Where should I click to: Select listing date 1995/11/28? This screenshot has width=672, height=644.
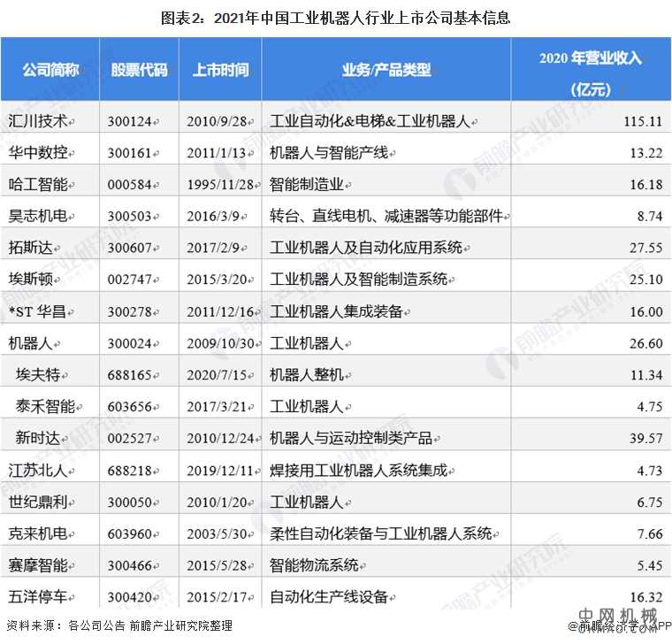[220, 185]
